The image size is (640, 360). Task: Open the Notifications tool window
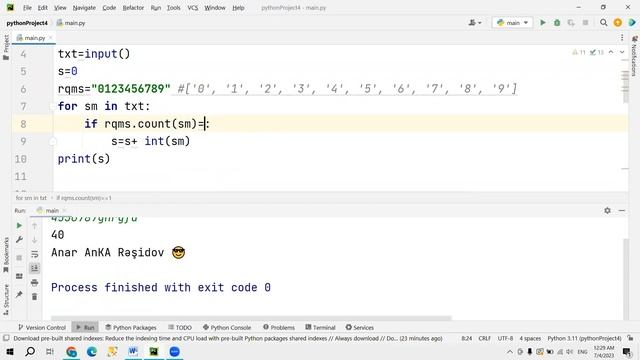(634, 56)
